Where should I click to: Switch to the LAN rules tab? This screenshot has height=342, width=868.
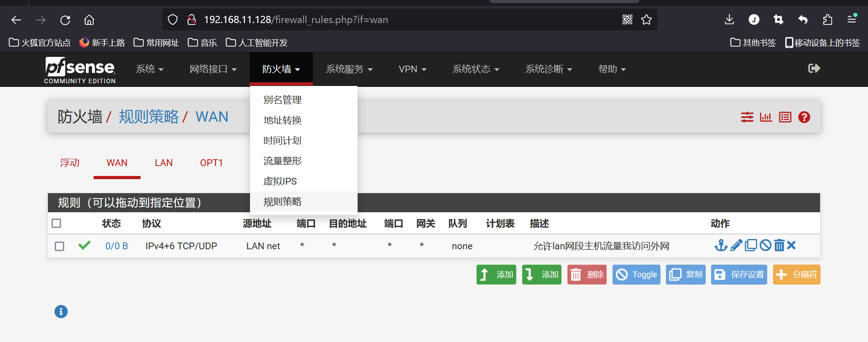click(164, 163)
